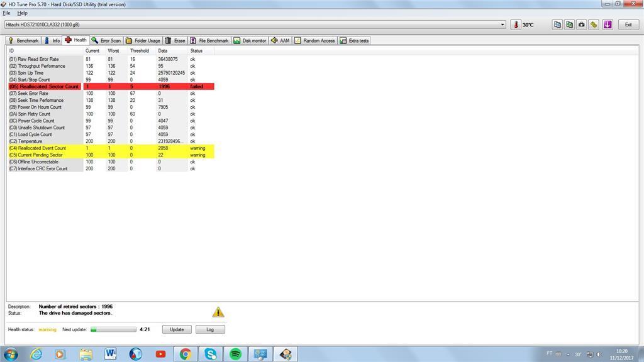This screenshot has height=362, width=644.
Task: Click the Log button
Action: pyautogui.click(x=210, y=329)
